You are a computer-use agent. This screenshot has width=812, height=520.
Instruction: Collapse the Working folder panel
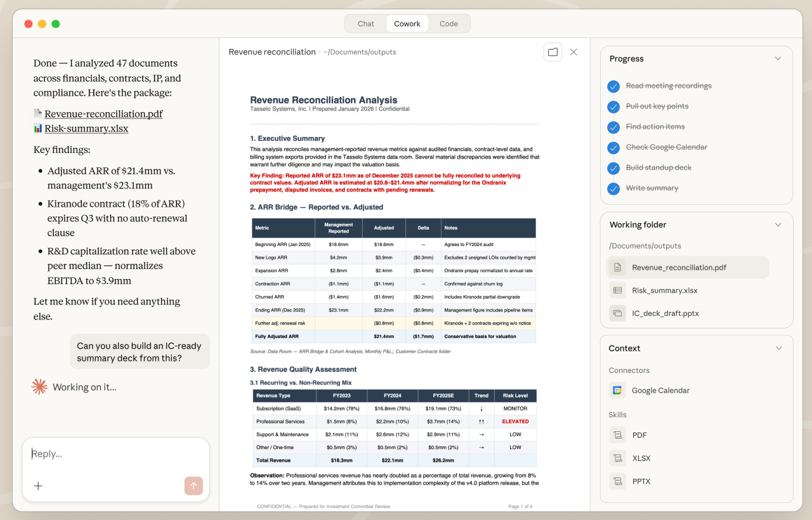coord(778,224)
